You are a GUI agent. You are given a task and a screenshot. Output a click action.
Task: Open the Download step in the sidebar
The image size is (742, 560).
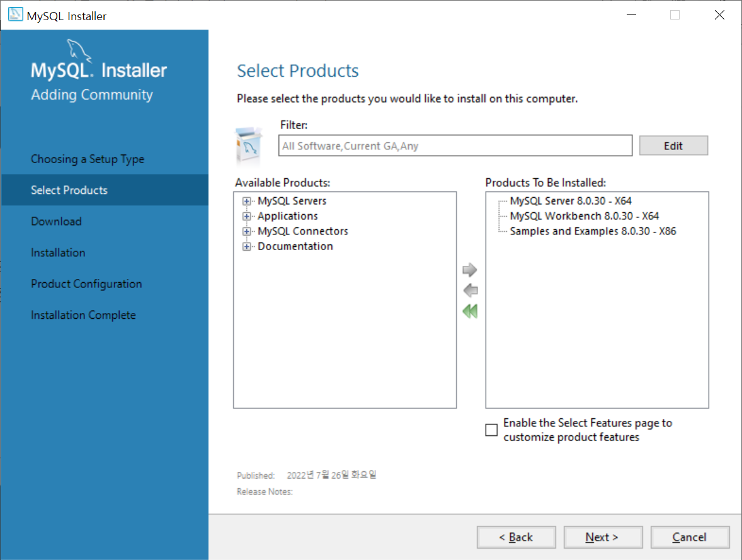tap(56, 221)
